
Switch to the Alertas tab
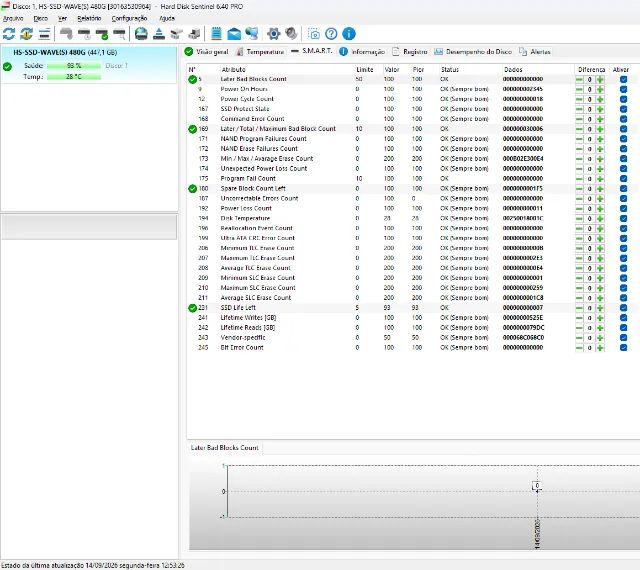point(535,52)
